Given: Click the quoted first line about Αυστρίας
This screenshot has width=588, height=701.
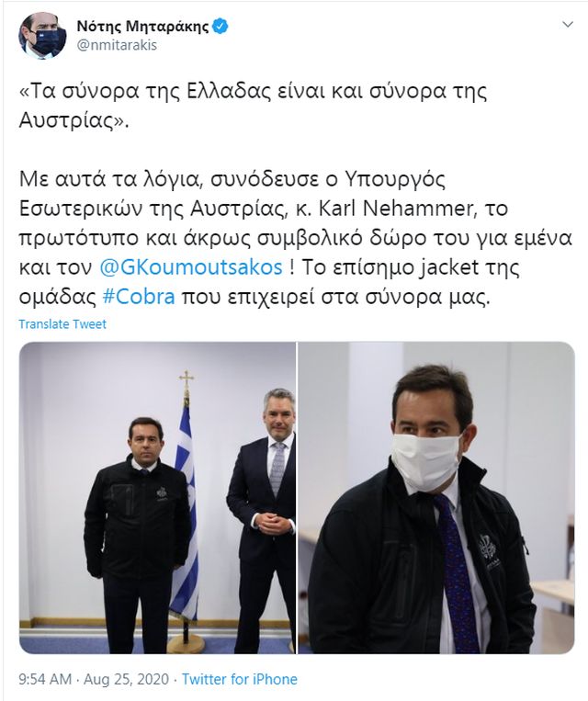Looking at the screenshot, I should coord(253,106).
